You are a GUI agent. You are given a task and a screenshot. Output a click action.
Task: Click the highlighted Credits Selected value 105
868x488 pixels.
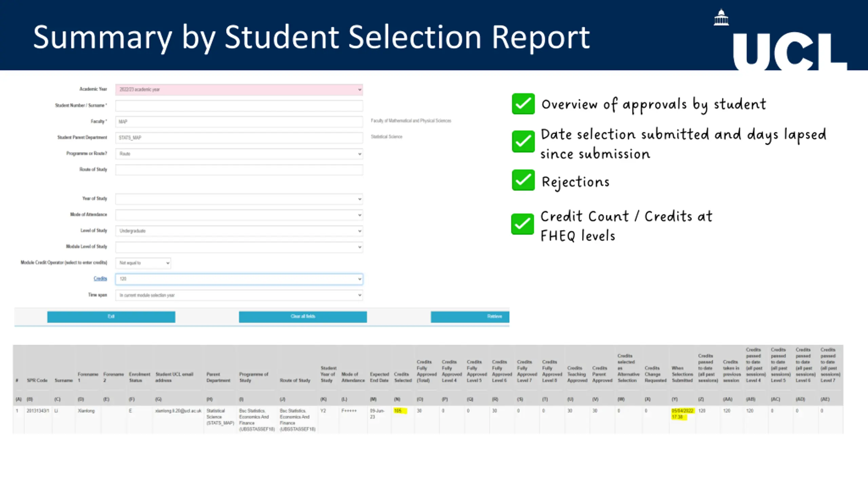click(400, 411)
